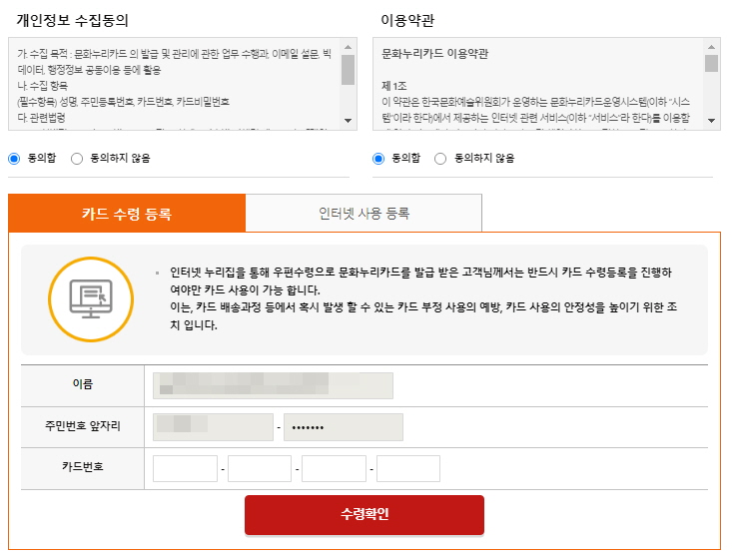Click the 개인정보 수집동의 scrollbar thumb
Viewport: 732px width, 560px height.
[x=348, y=70]
